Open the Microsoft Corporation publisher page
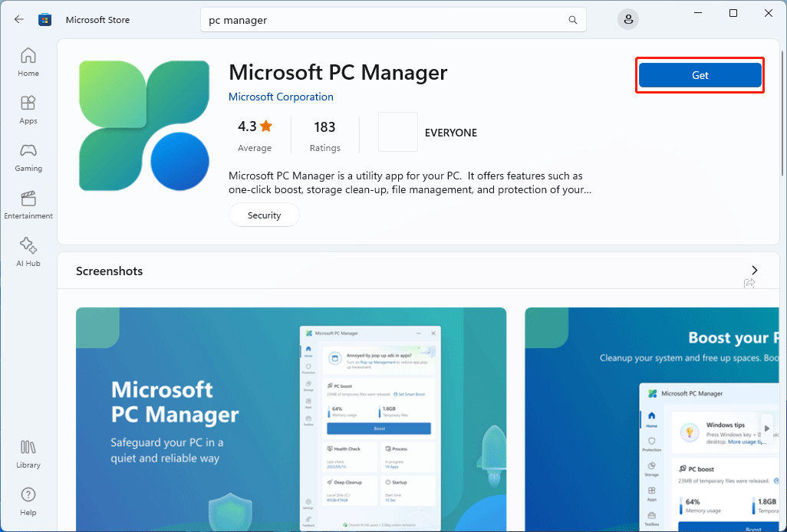787x532 pixels. point(281,97)
